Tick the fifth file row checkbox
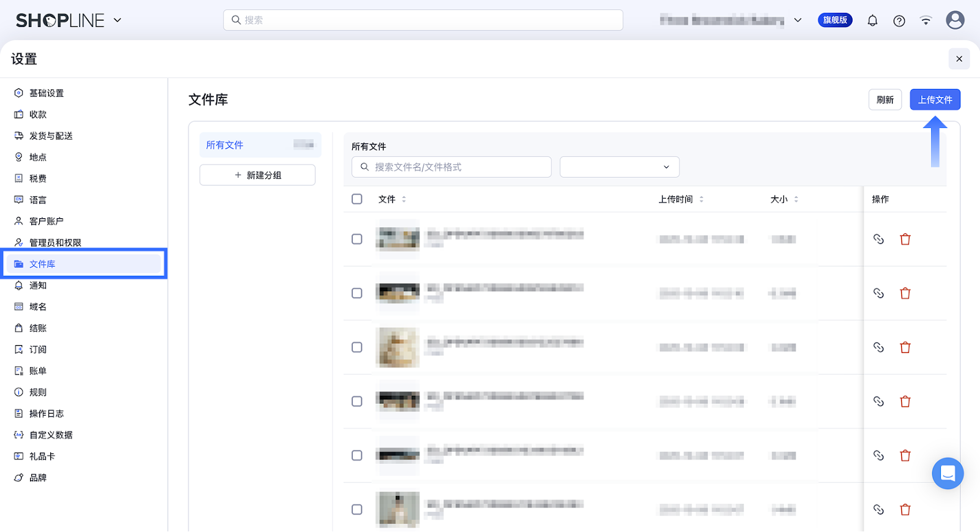This screenshot has width=980, height=532. point(357,455)
